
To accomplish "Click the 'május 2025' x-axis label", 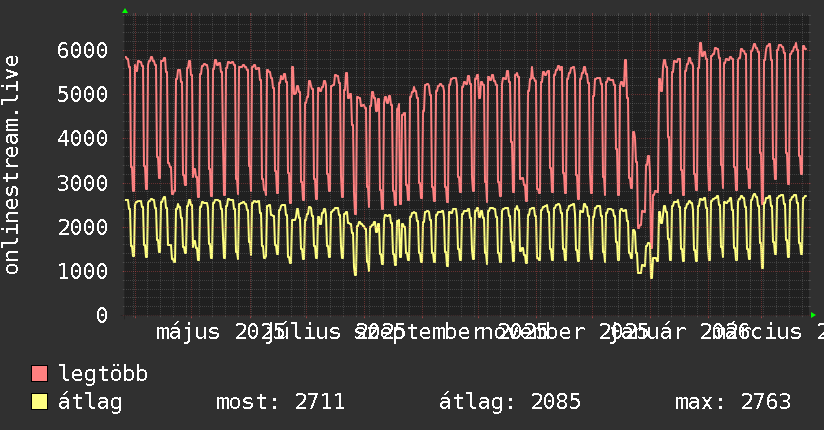I will [x=221, y=332].
